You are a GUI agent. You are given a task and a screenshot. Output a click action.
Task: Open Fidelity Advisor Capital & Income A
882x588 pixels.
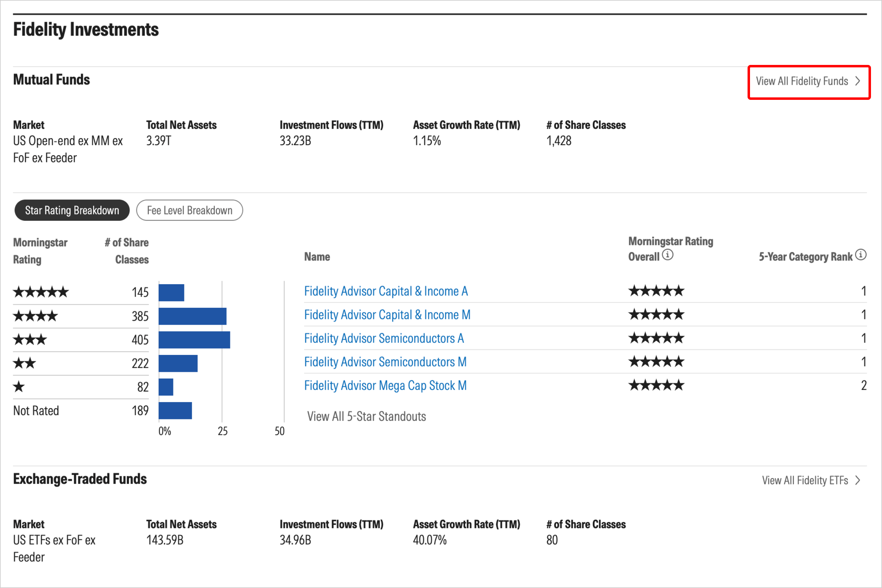386,291
